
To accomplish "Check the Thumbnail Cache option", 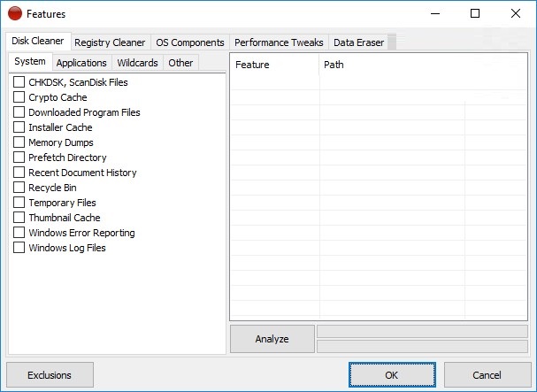I will 19,218.
